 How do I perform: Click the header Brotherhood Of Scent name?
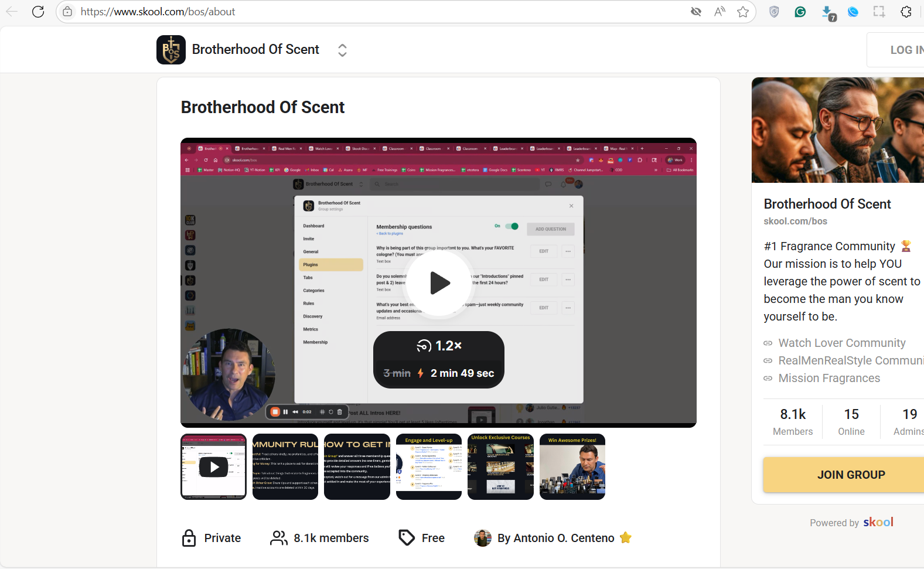click(255, 50)
